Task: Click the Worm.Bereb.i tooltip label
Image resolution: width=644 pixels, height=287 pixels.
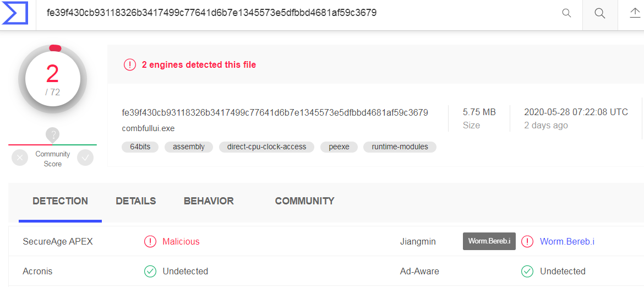Action: (x=489, y=241)
